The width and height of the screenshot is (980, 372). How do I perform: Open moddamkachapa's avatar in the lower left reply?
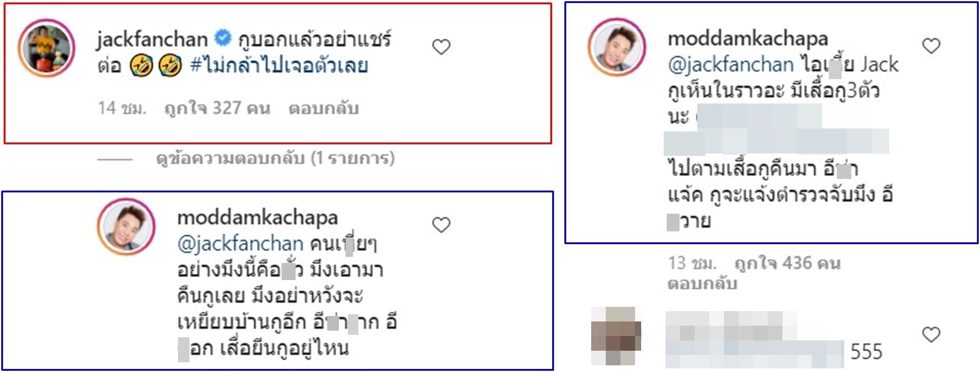pos(127,227)
